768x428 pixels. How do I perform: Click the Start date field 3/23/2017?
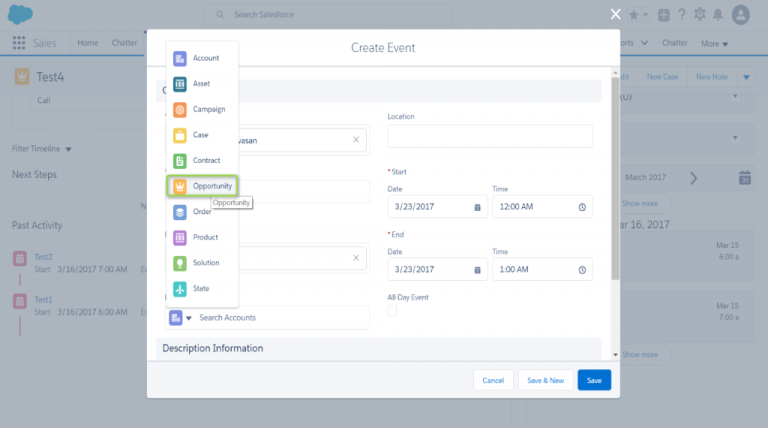click(x=437, y=207)
